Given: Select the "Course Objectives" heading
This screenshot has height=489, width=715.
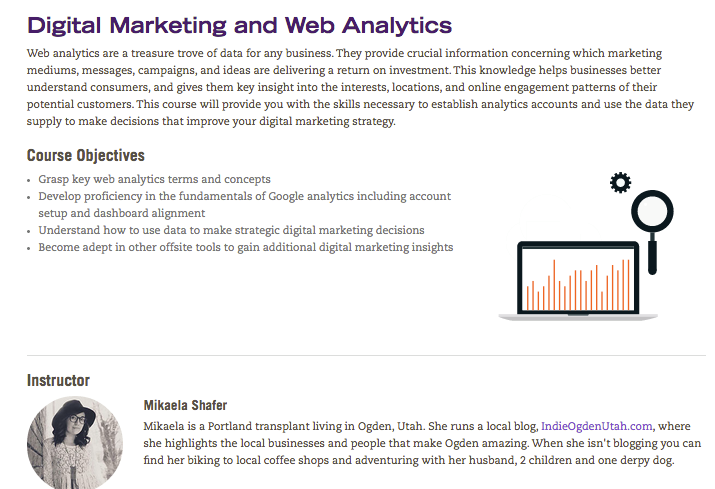Looking at the screenshot, I should (x=85, y=155).
